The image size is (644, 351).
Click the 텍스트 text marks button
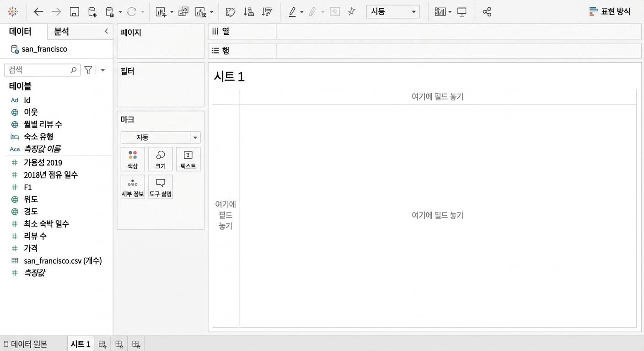[188, 159]
